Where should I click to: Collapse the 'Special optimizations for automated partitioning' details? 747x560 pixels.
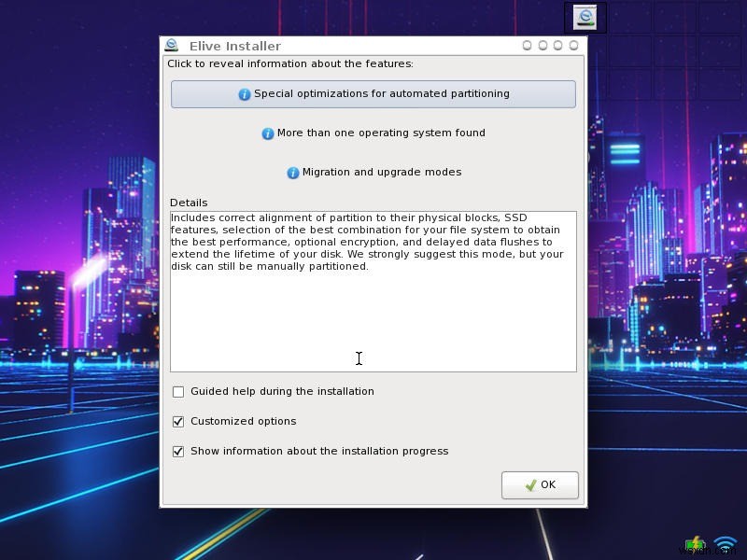[373, 93]
